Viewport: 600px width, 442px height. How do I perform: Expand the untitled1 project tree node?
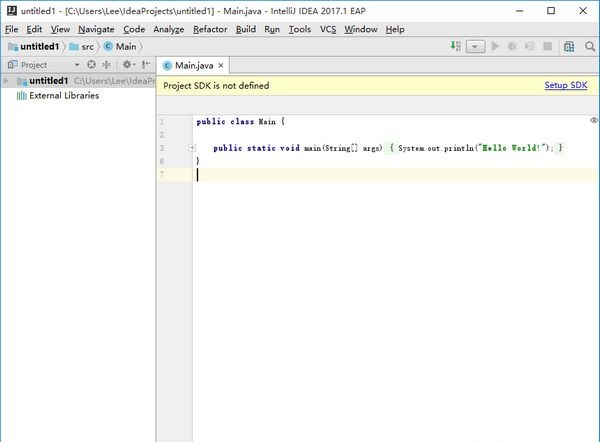(x=6, y=81)
